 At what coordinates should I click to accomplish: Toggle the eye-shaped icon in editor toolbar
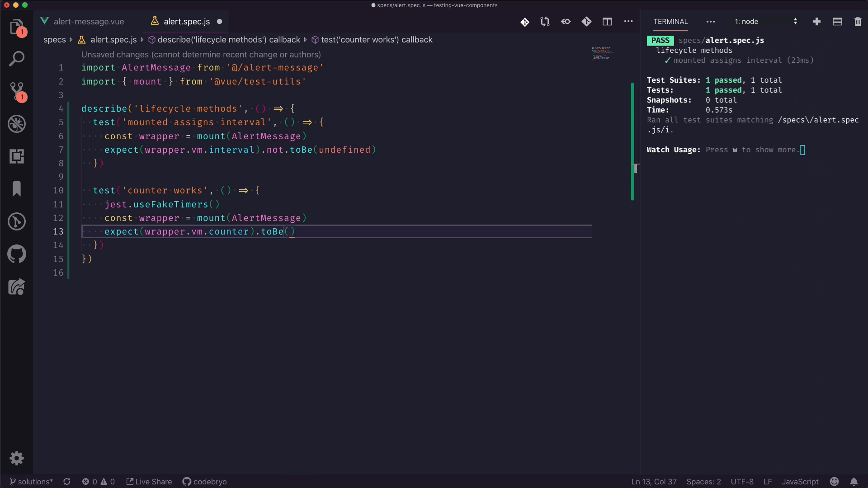pos(566,22)
